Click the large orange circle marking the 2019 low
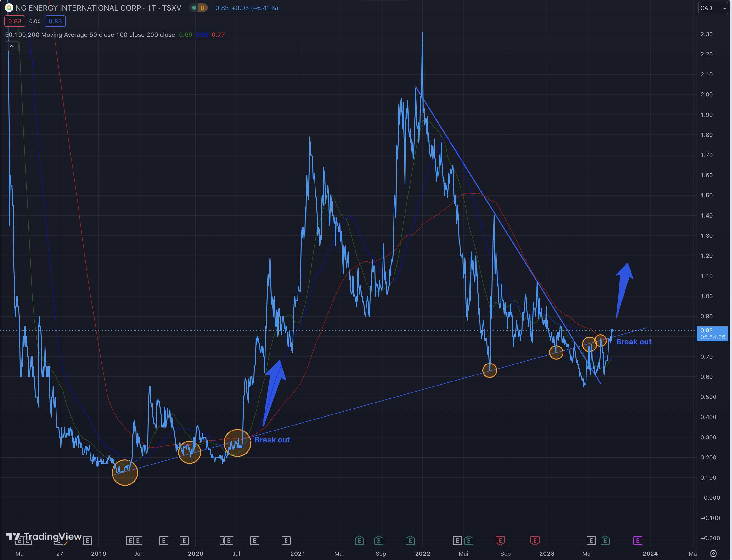732x560 pixels. point(125,472)
